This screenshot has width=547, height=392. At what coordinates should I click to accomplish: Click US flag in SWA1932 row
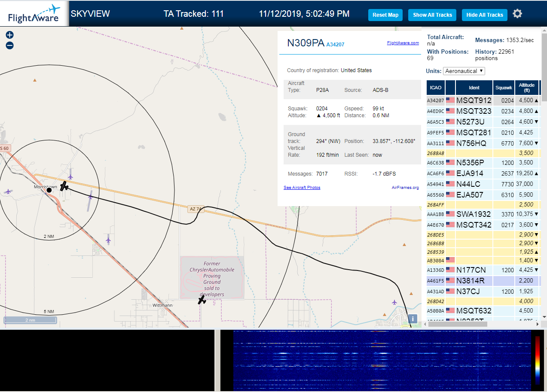click(450, 214)
